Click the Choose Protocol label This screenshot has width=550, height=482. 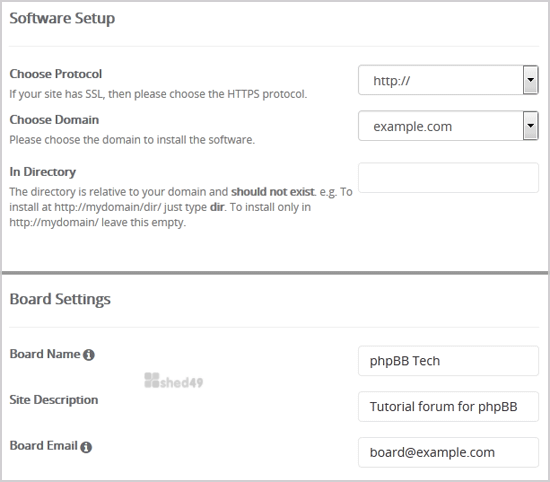click(56, 74)
